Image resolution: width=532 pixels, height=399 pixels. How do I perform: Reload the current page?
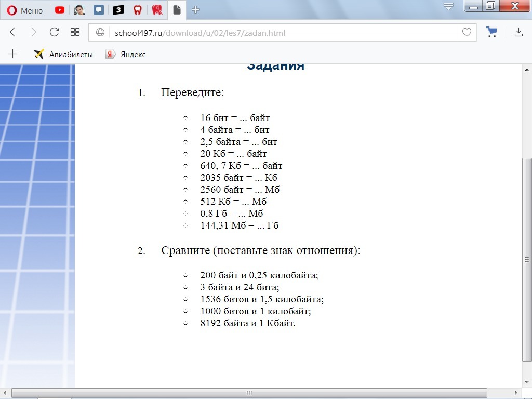tap(54, 32)
